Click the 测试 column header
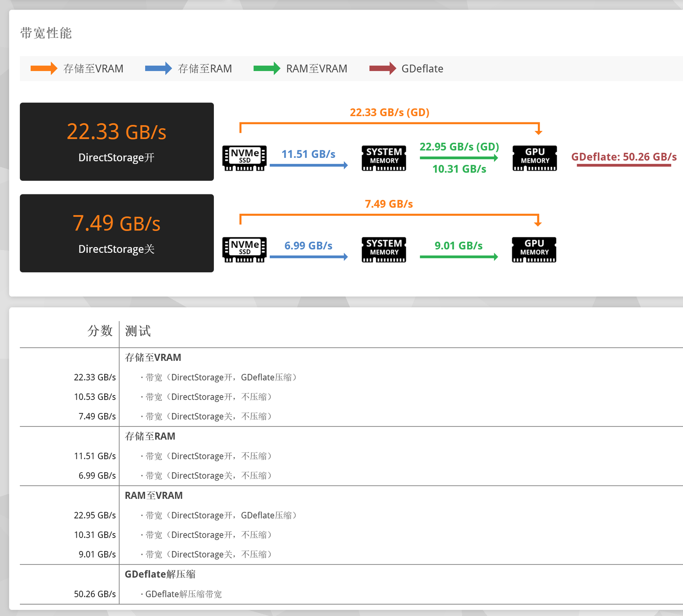Viewport: 683px width, 616px height. click(138, 331)
